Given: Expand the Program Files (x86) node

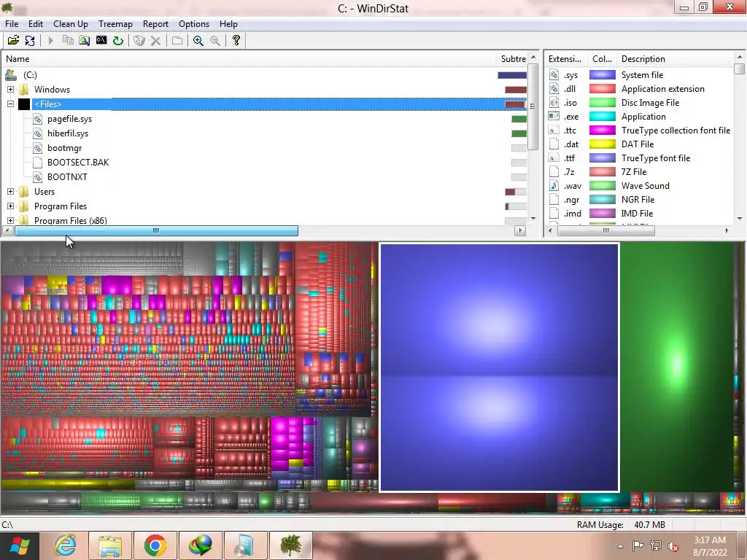Looking at the screenshot, I should point(10,220).
